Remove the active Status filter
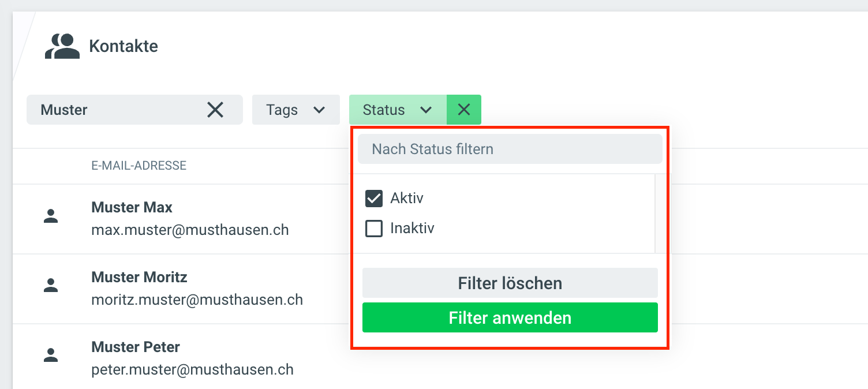The image size is (868, 389). tap(464, 110)
